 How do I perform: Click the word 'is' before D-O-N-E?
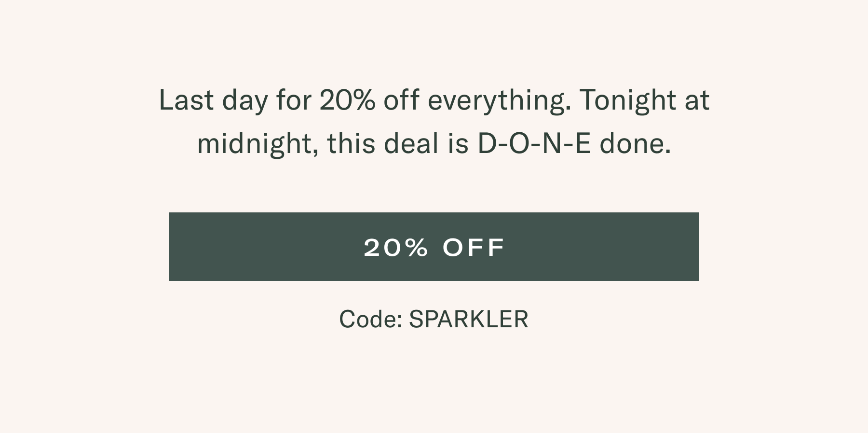(458, 144)
